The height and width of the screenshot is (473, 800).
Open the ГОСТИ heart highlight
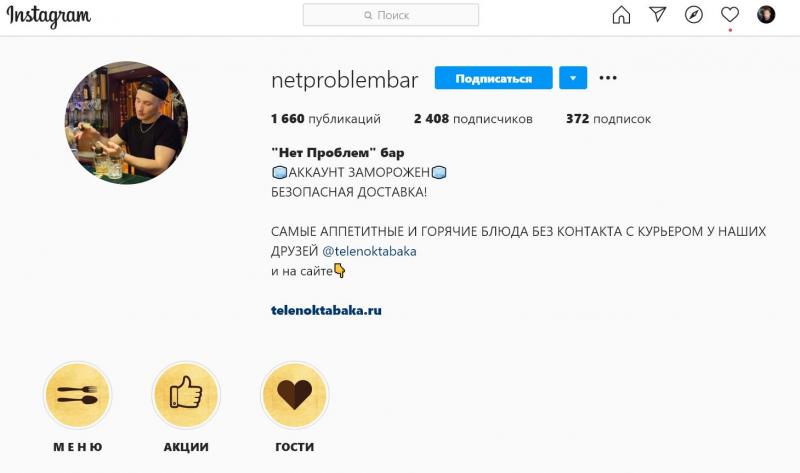[x=294, y=395]
